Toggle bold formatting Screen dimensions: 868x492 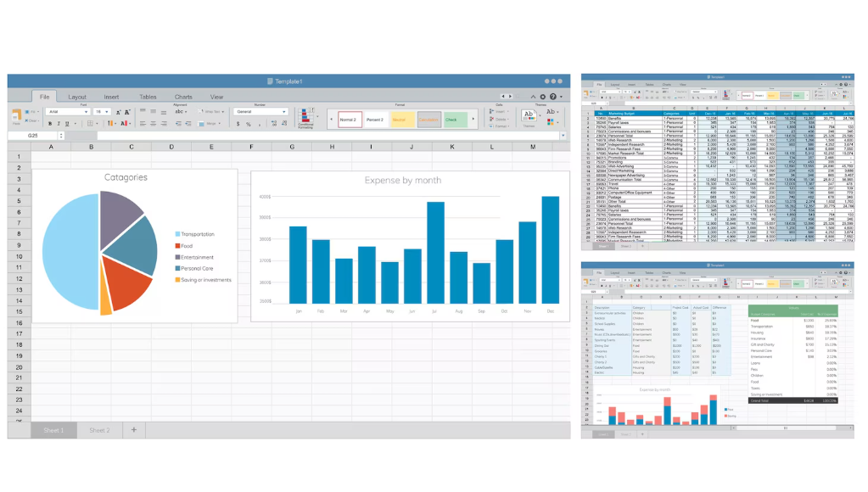click(49, 124)
